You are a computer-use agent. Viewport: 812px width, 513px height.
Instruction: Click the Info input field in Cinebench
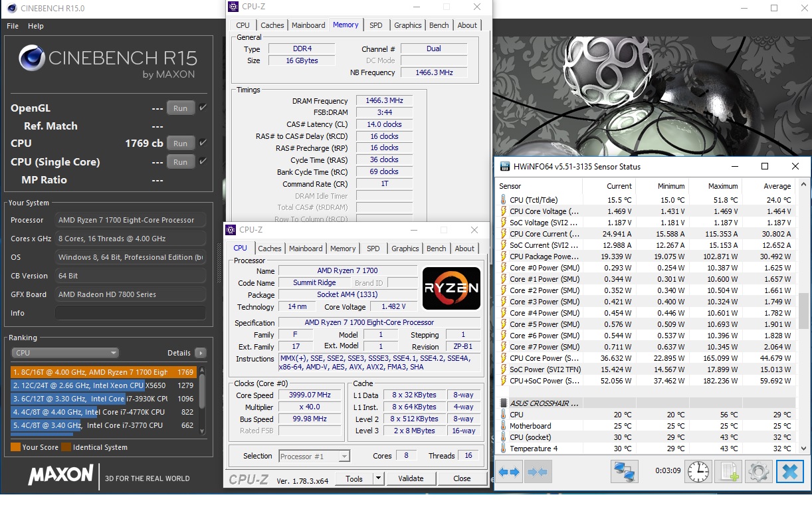tap(130, 313)
